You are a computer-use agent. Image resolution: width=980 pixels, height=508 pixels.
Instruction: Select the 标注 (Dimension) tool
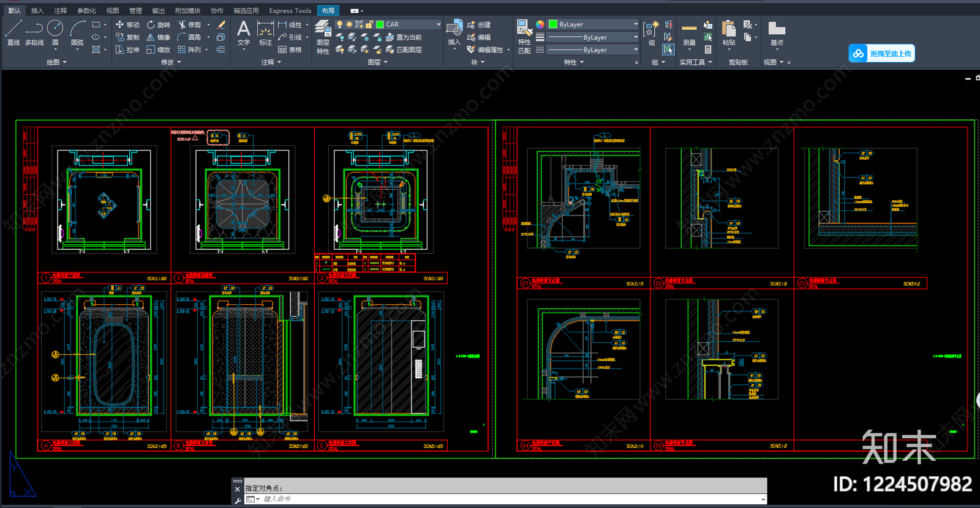tap(265, 32)
